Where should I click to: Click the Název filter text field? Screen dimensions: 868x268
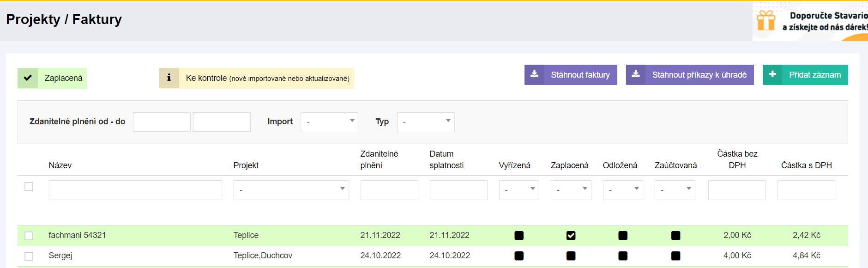[x=135, y=190]
